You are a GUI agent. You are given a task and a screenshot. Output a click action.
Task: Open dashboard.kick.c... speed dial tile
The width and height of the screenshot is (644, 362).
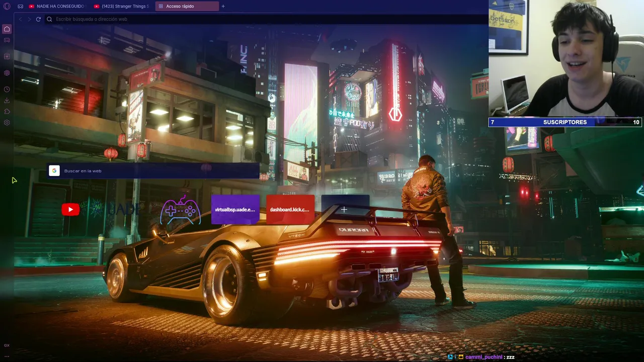point(290,210)
